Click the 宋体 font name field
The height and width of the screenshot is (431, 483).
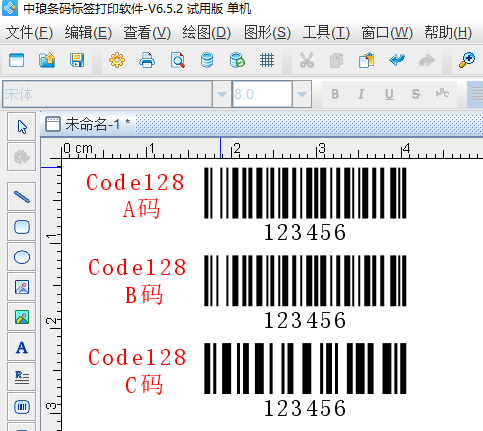107,94
